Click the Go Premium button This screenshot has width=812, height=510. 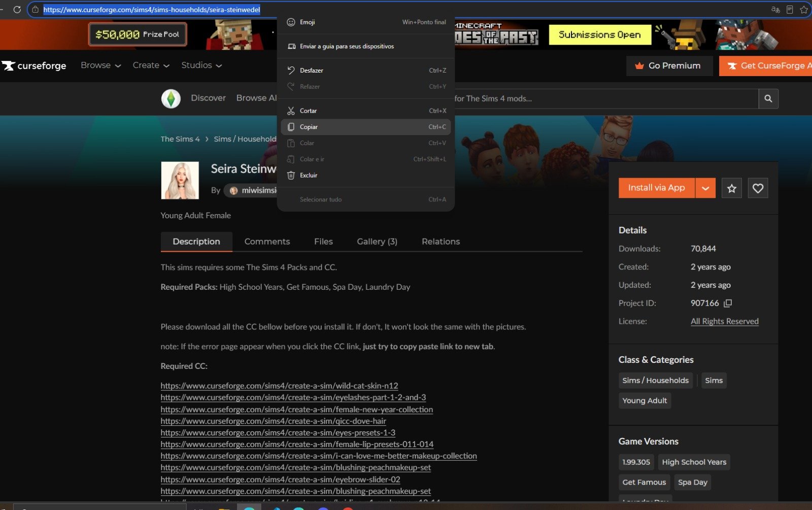pyautogui.click(x=669, y=66)
